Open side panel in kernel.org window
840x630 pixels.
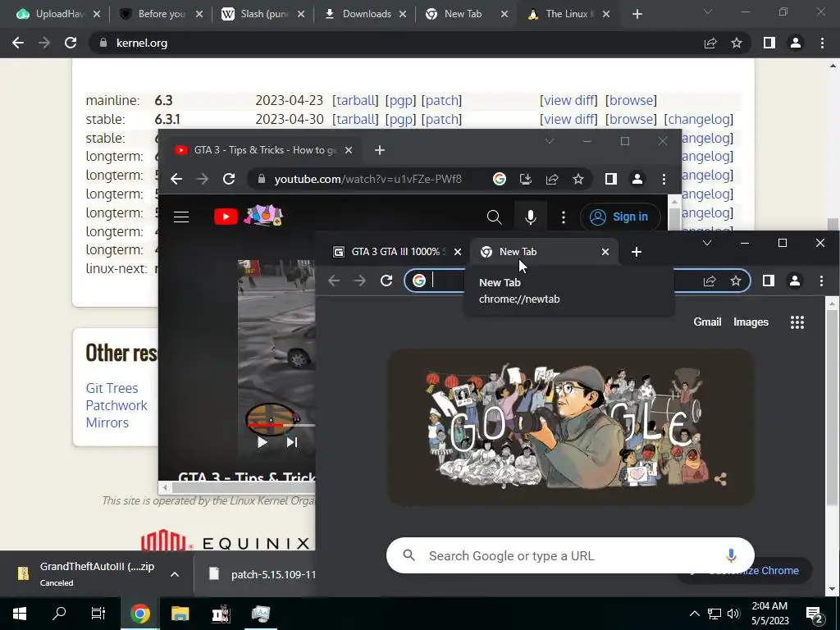[x=769, y=43]
